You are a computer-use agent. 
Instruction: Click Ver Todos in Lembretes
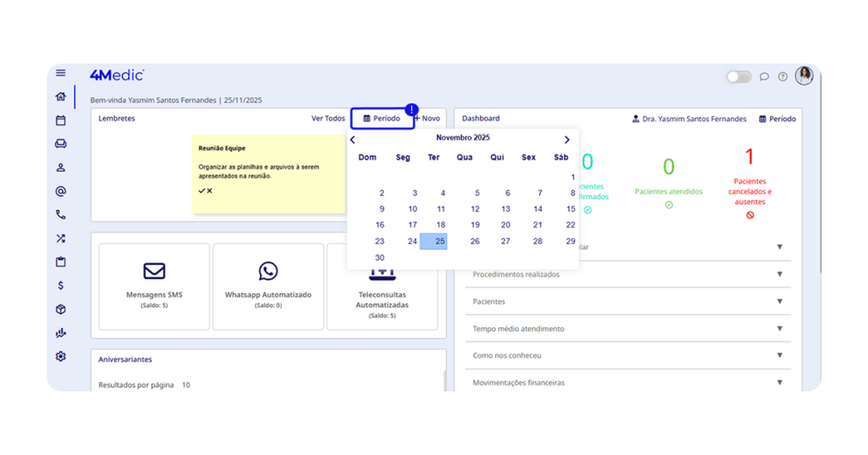coord(328,119)
